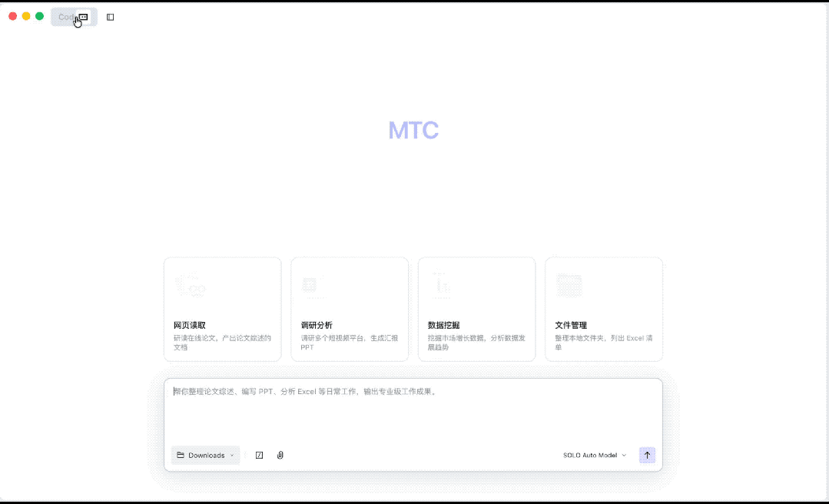
Task: Expand the Downloads folder dropdown
Action: pyautogui.click(x=230, y=455)
